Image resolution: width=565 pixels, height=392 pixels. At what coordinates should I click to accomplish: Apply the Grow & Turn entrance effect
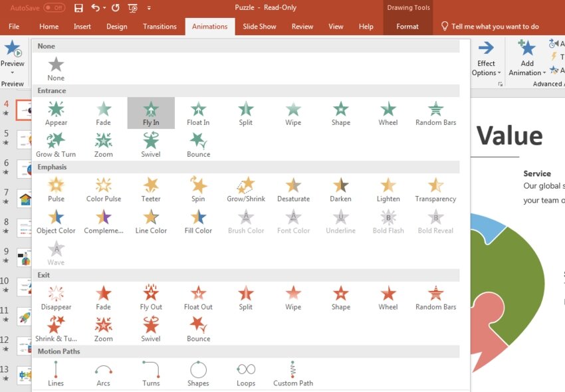coord(56,144)
